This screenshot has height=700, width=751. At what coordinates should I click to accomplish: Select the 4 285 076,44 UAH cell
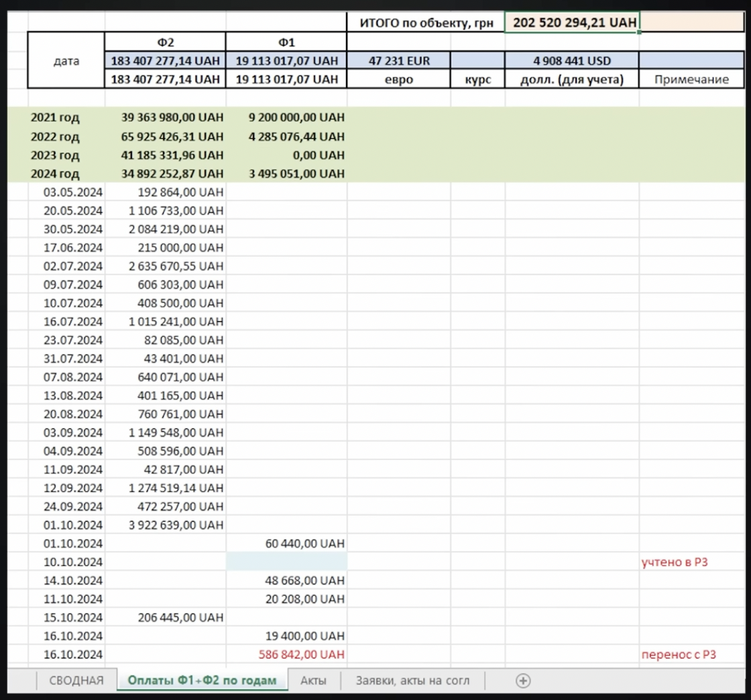click(286, 137)
